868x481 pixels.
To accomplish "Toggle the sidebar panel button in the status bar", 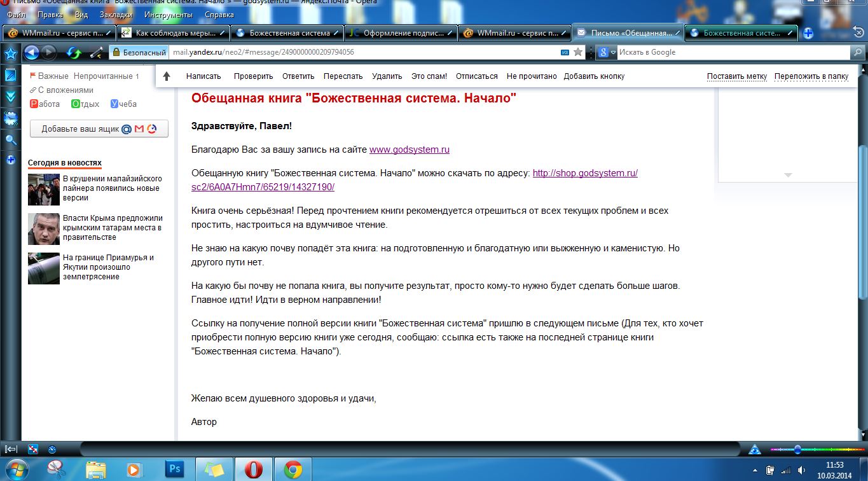I will pyautogui.click(x=10, y=449).
